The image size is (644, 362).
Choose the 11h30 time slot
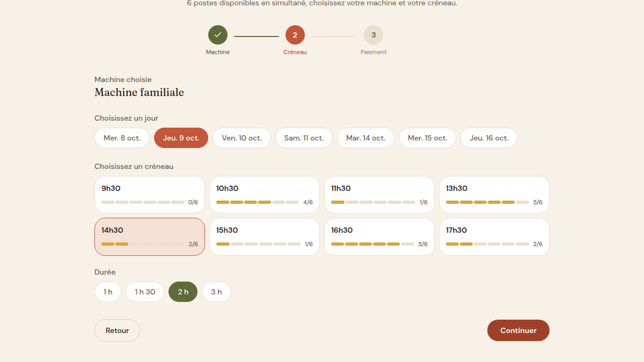click(379, 195)
